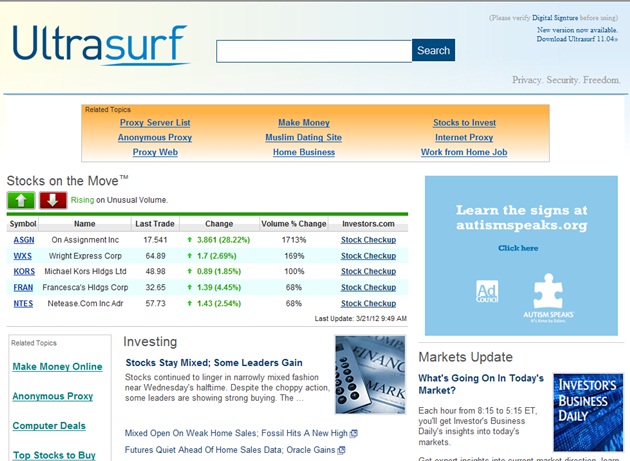This screenshot has height=461, width=630.
Task: Click the Ad Council logo
Action: (x=487, y=291)
